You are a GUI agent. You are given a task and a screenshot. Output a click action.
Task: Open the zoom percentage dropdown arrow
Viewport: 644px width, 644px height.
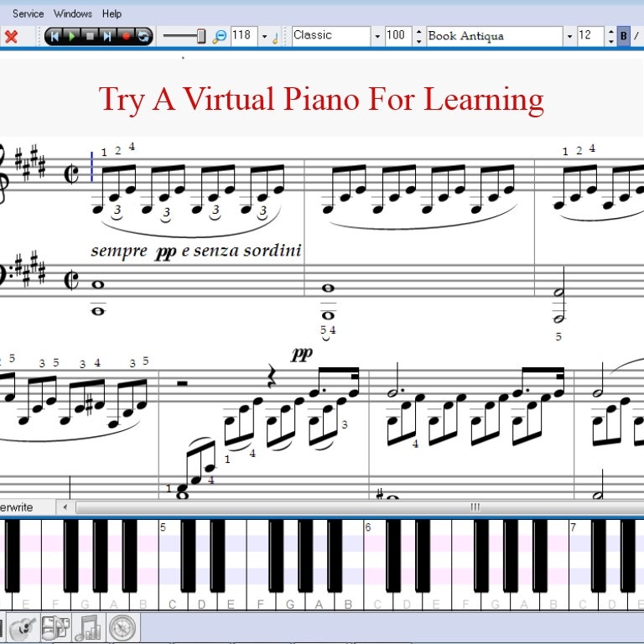point(264,37)
